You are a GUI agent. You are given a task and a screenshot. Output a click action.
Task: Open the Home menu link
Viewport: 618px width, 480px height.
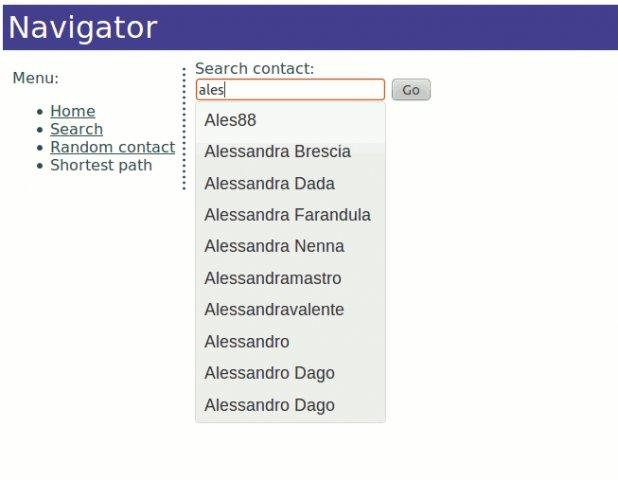click(72, 111)
